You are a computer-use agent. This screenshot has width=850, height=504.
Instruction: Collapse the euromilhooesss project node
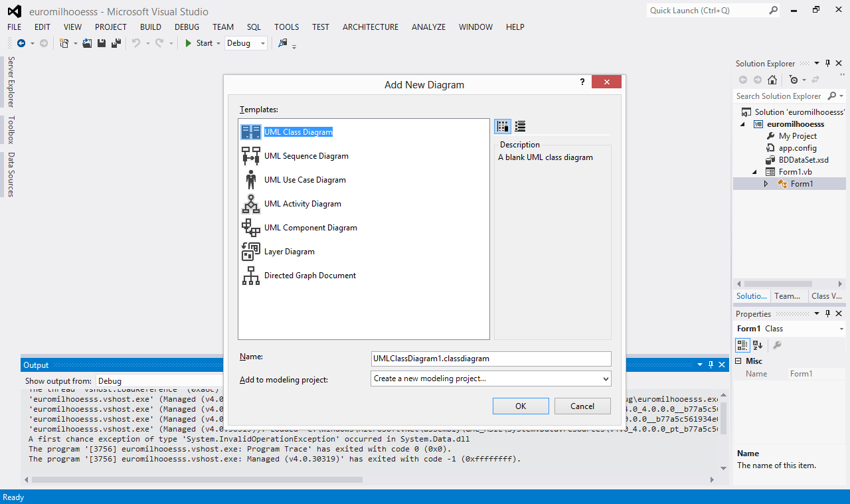tap(743, 124)
